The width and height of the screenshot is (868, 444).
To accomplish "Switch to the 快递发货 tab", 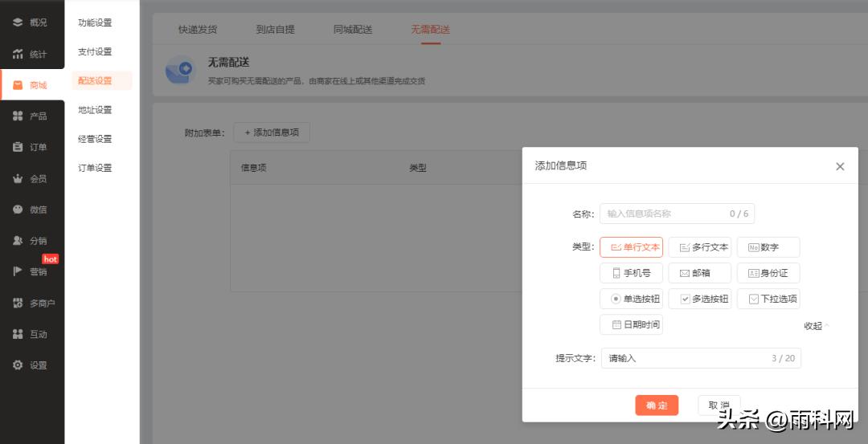I will (198, 29).
